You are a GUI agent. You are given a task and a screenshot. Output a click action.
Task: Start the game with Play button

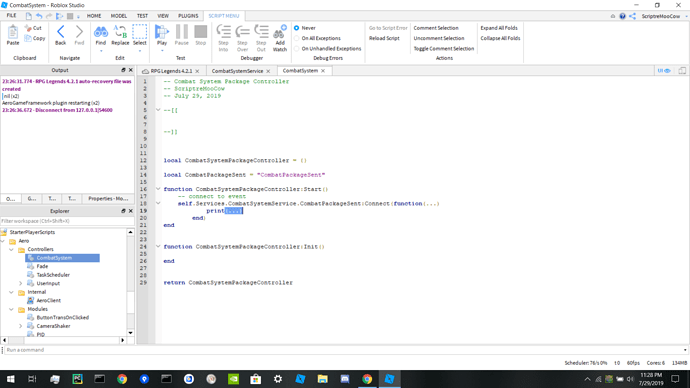(x=162, y=35)
